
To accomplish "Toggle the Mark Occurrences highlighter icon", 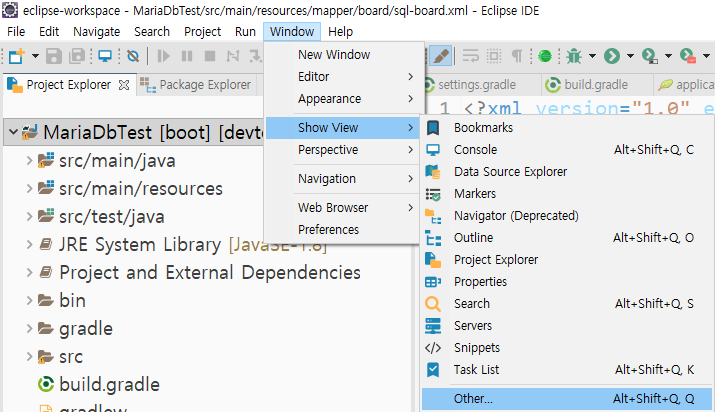I will point(440,57).
